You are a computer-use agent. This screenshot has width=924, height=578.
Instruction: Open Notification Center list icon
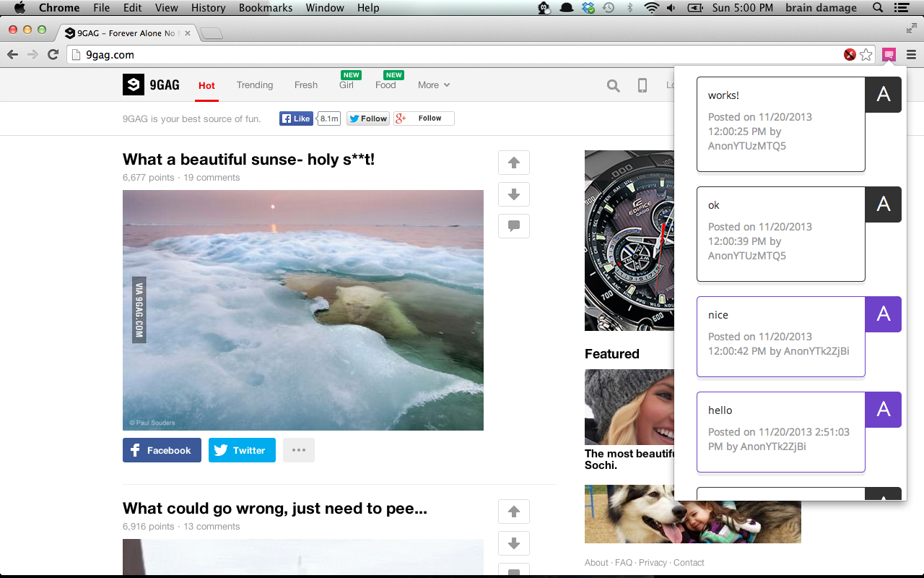(900, 8)
